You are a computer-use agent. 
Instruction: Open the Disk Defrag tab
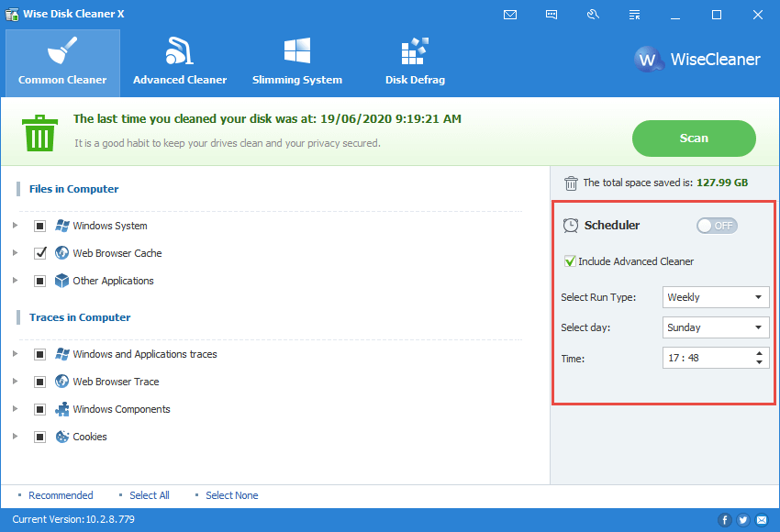(415, 62)
